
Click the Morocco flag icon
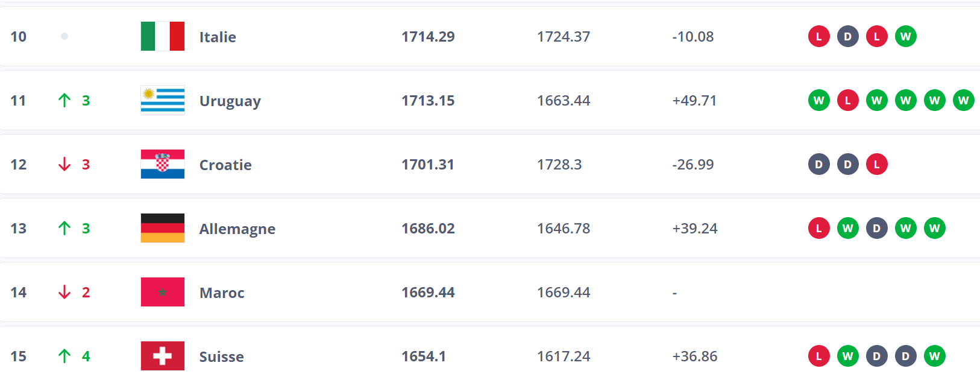(162, 292)
